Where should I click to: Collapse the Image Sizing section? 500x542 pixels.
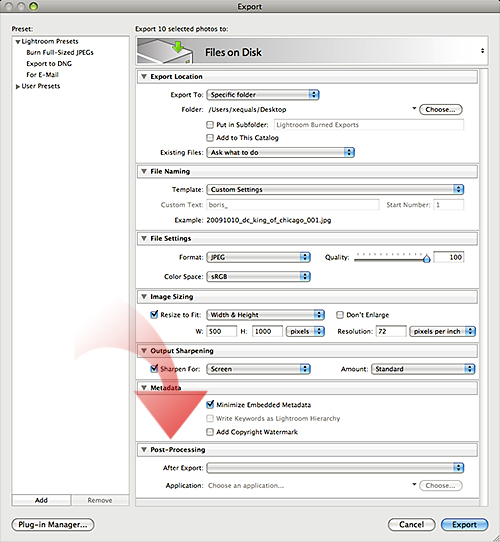tap(144, 296)
